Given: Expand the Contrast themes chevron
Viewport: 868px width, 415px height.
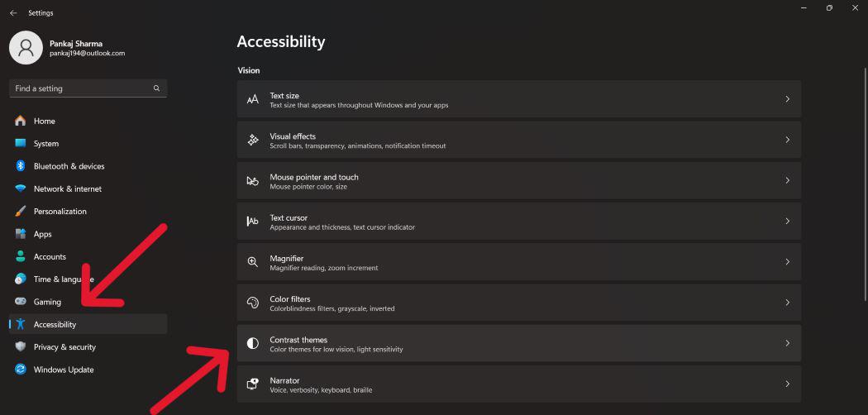Looking at the screenshot, I should coord(787,343).
